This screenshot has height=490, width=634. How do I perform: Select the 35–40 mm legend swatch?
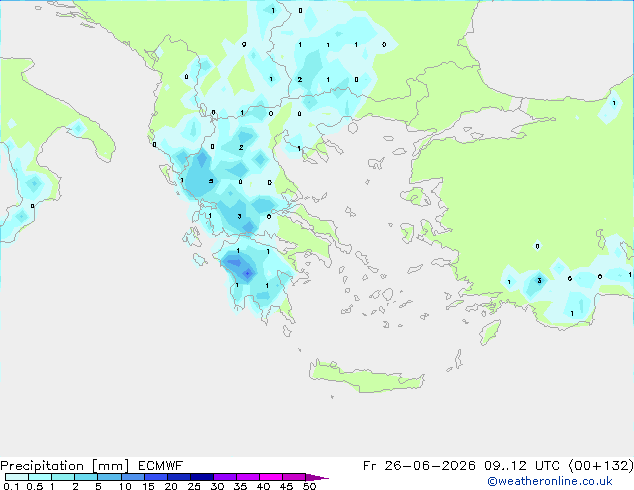[x=248, y=477]
